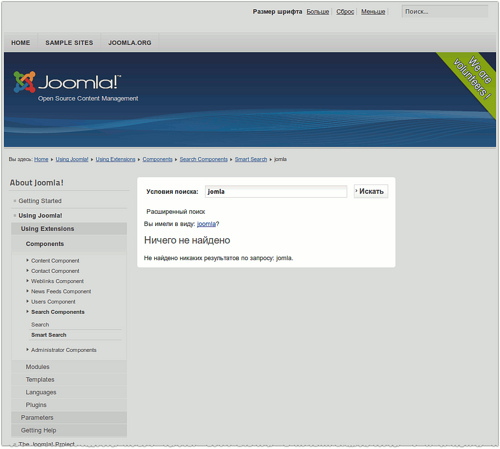Image resolution: width=500 pixels, height=449 pixels.
Task: Click the top Поиск... search box
Action: coord(445,12)
